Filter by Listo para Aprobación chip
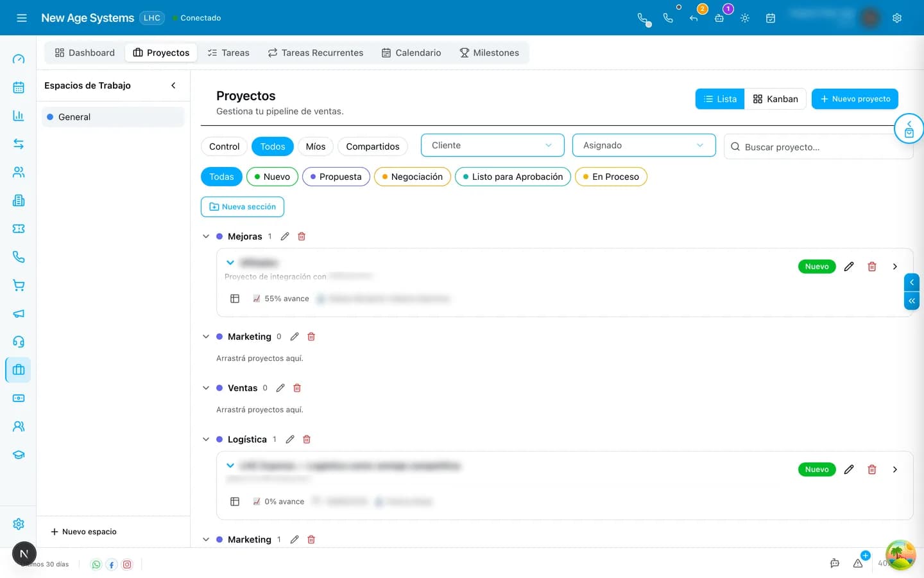Screen dimensions: 924x578 tap(513, 177)
